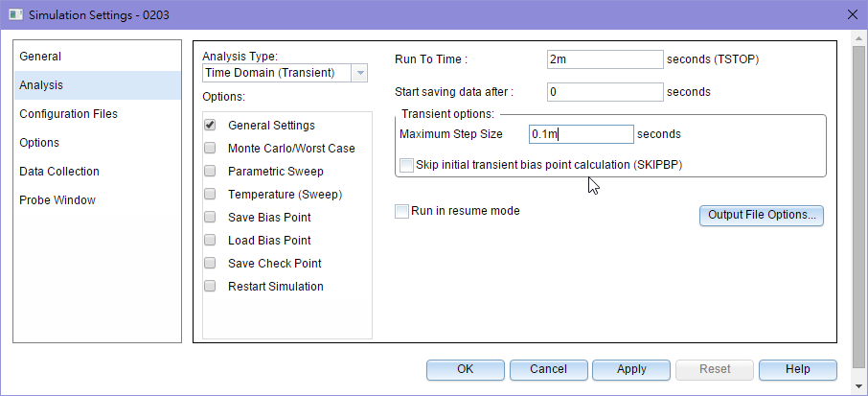The image size is (868, 396).
Task: Tick the Temperature (Sweep) checkbox
Action: pos(210,195)
